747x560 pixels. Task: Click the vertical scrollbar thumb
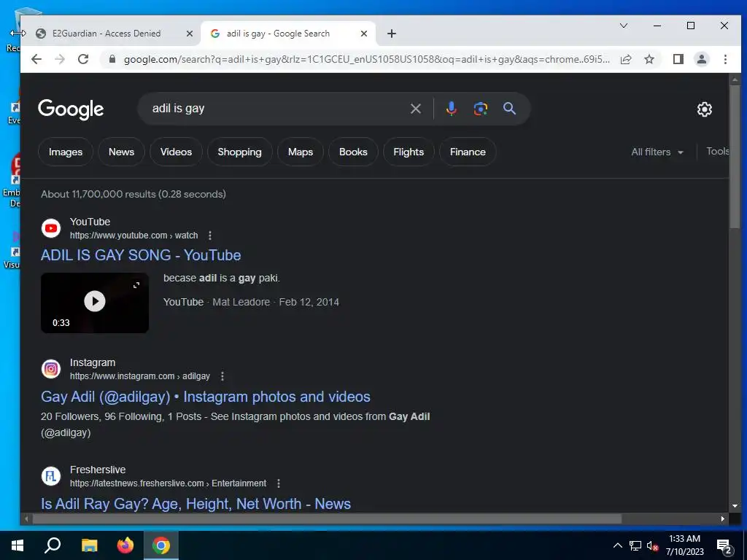(735, 156)
